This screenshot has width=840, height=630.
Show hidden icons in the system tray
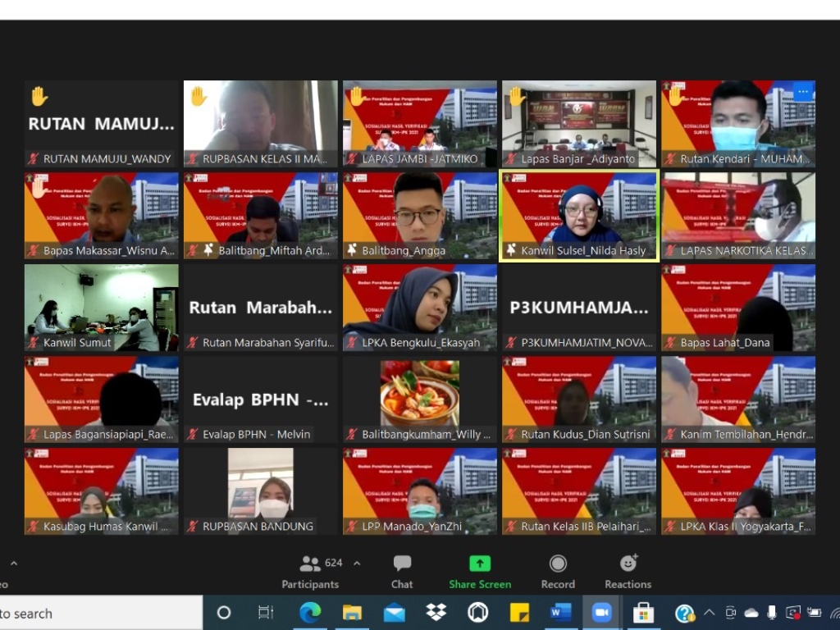tap(709, 613)
